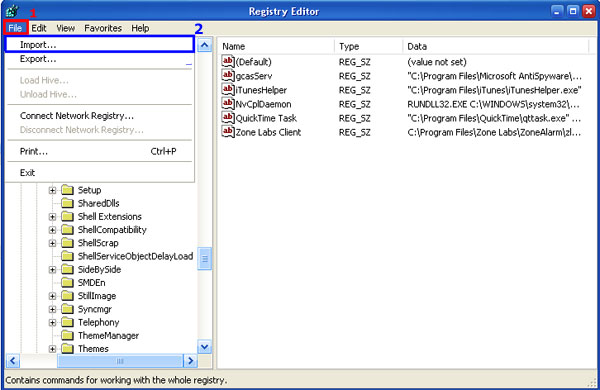This screenshot has width=600, height=390.
Task: Select the SMDEn key name
Action: point(91,282)
